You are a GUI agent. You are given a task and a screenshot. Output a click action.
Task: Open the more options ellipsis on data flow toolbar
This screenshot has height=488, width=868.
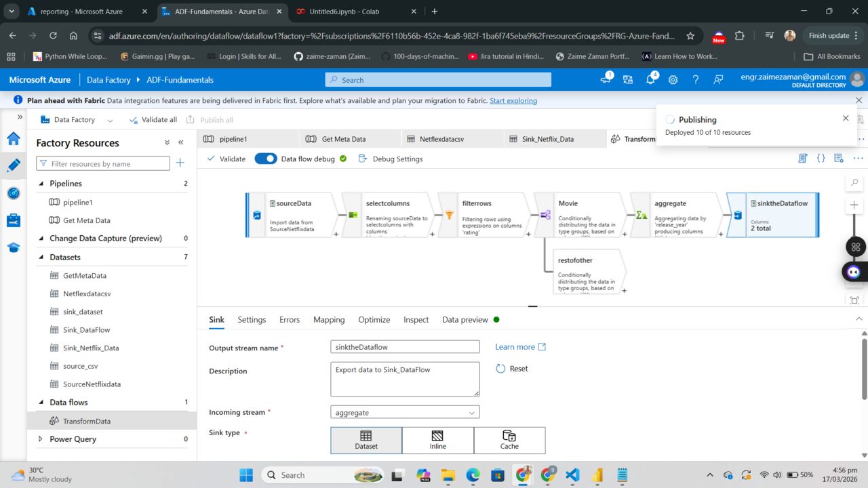pos(858,159)
